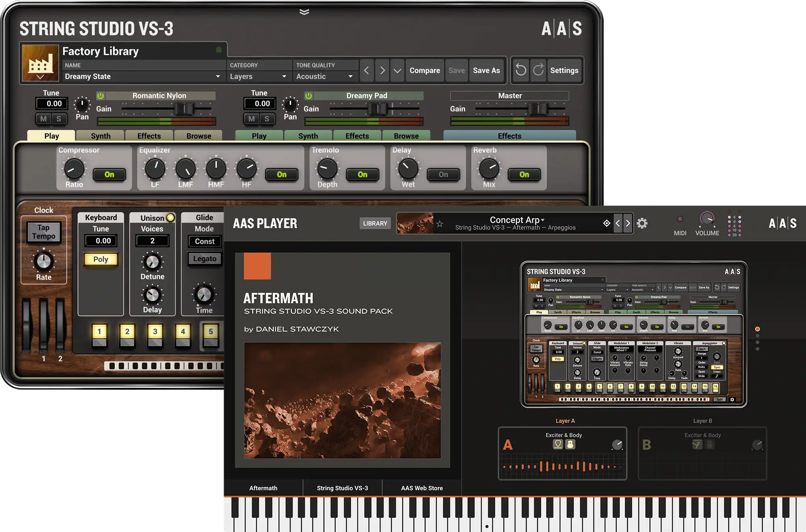Select the AAS Web Store tab
The width and height of the screenshot is (806, 532).
point(422,488)
